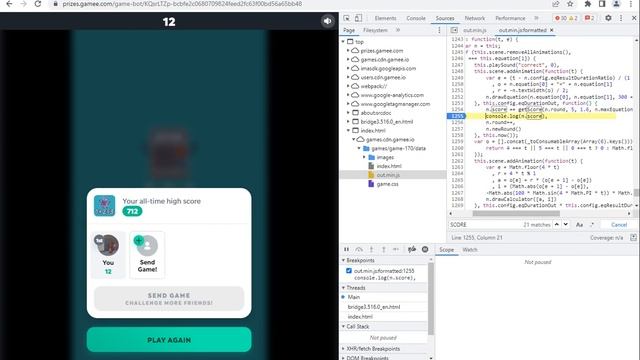The image size is (640, 360).
Task: Go to next search match
Action: pyautogui.click(x=566, y=224)
